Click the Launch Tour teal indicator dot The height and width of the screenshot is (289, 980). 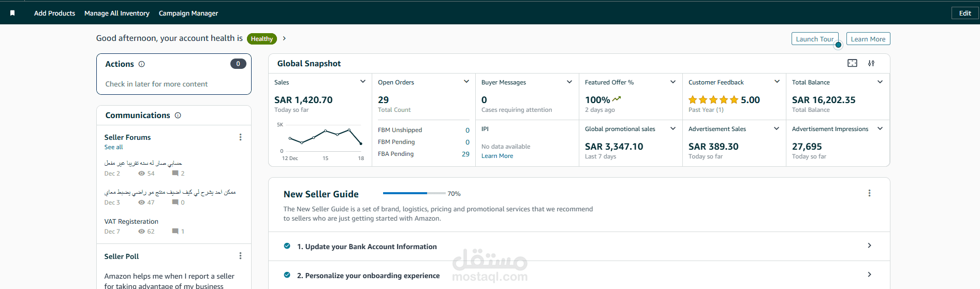tap(838, 45)
